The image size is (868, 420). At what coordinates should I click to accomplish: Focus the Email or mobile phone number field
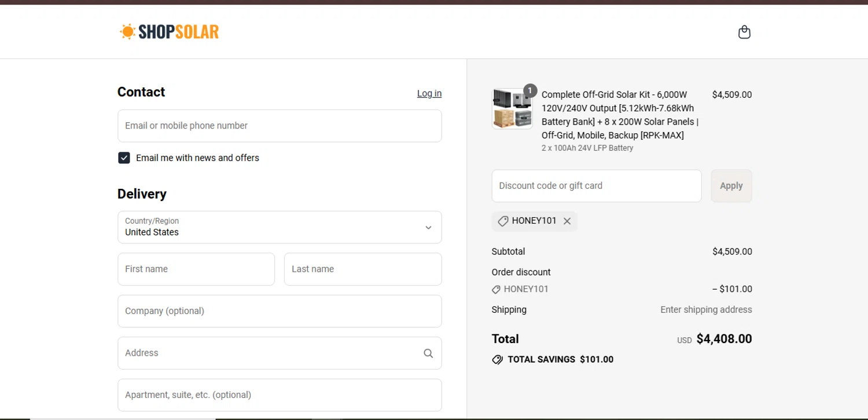[279, 126]
